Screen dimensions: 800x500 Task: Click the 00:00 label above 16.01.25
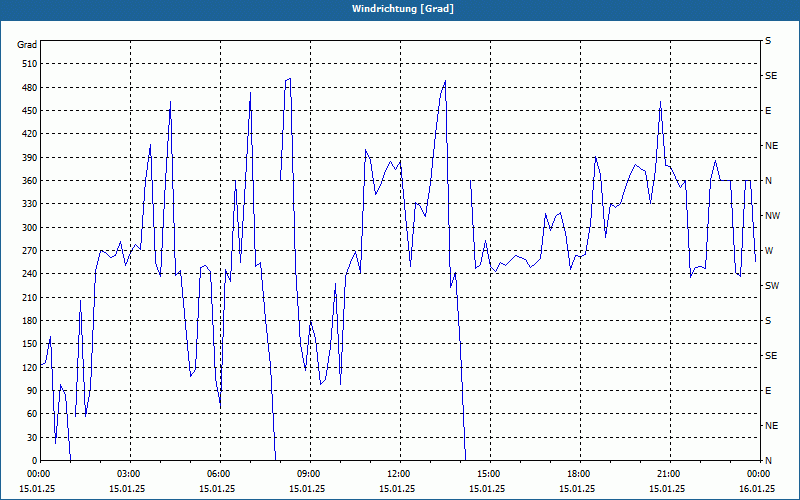(x=760, y=474)
